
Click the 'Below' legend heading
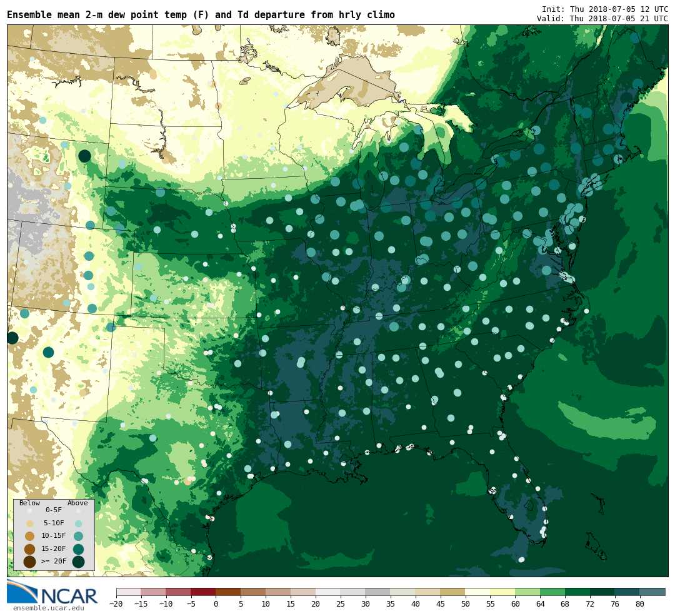click(30, 503)
